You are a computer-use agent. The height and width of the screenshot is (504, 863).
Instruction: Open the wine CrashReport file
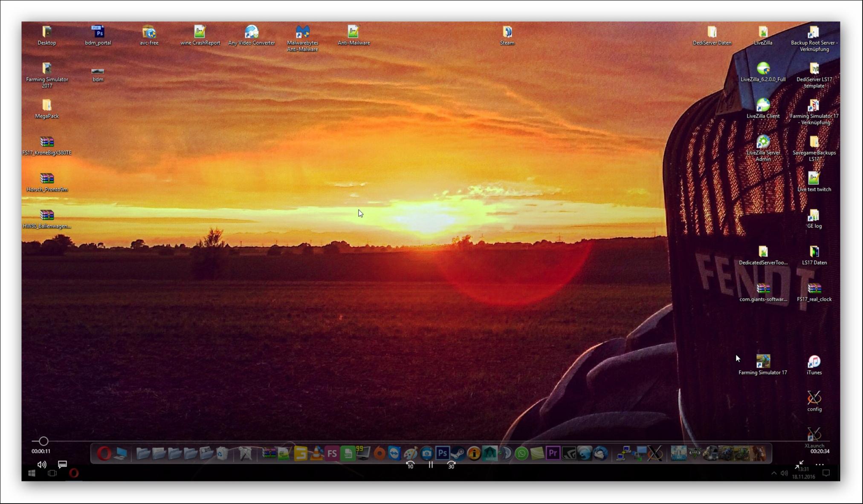click(x=200, y=35)
